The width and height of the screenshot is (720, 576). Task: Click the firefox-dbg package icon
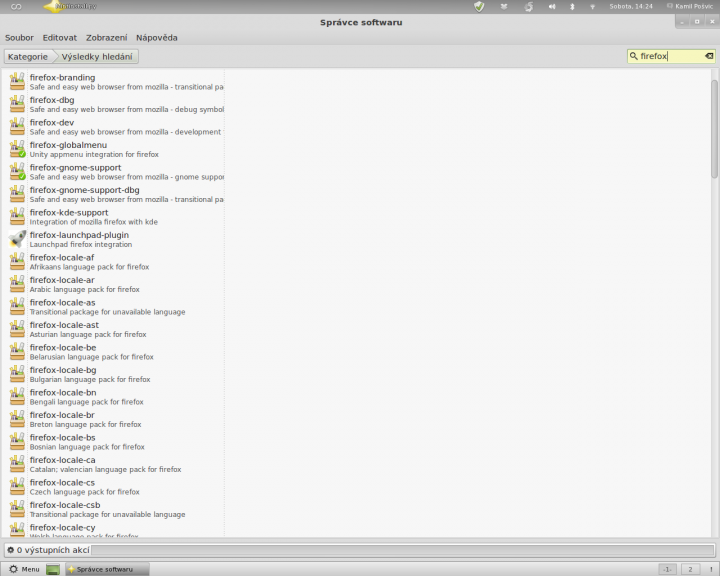point(17,104)
